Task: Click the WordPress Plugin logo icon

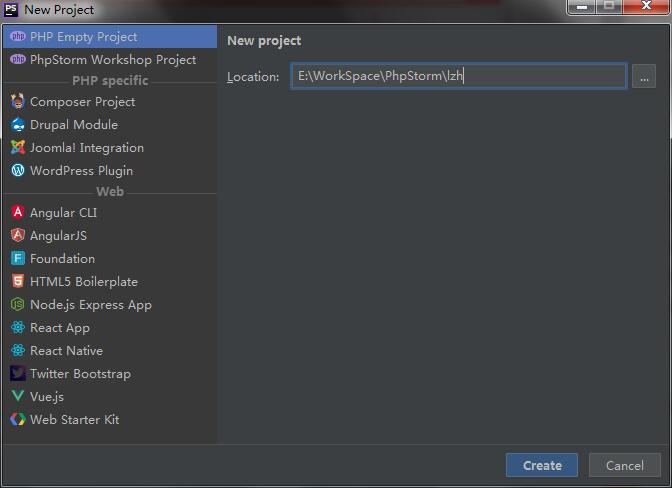Action: (18, 171)
